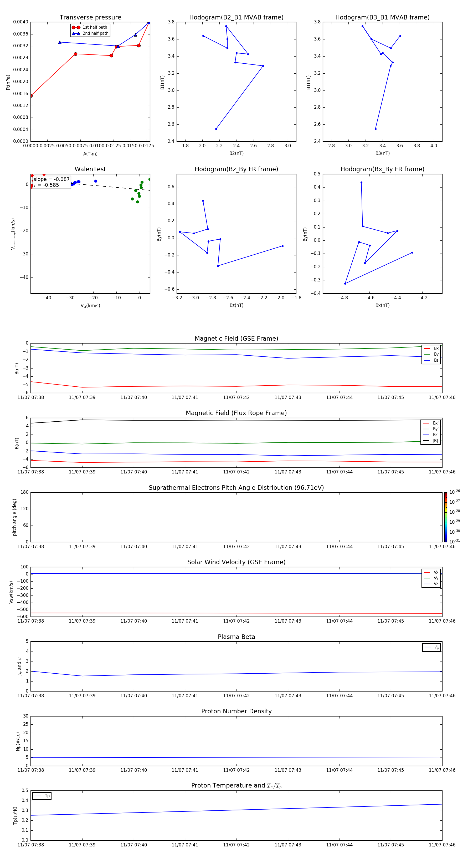The image size is (473, 868).
Task: Click the blue Tp line in temperature plot
Action: (x=236, y=810)
